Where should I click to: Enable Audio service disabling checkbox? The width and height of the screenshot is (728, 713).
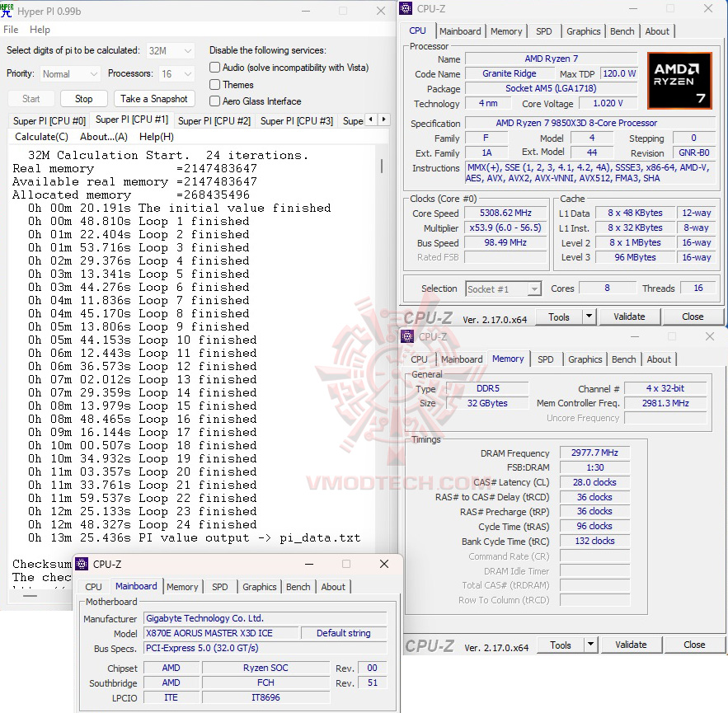[214, 68]
